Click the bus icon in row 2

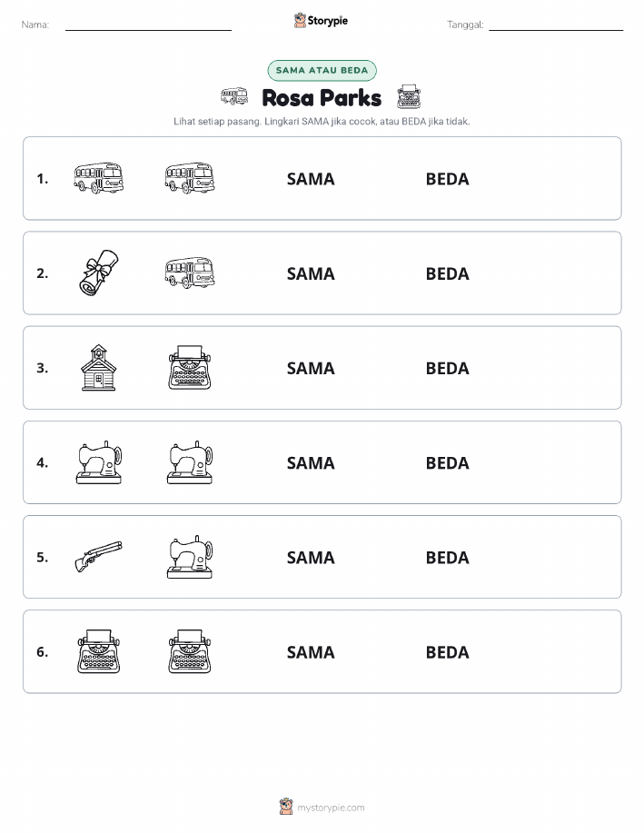(x=190, y=273)
